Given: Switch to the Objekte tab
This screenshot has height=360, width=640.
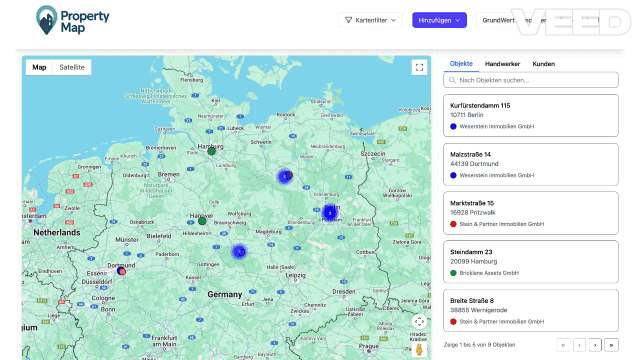Looking at the screenshot, I should click(x=461, y=64).
